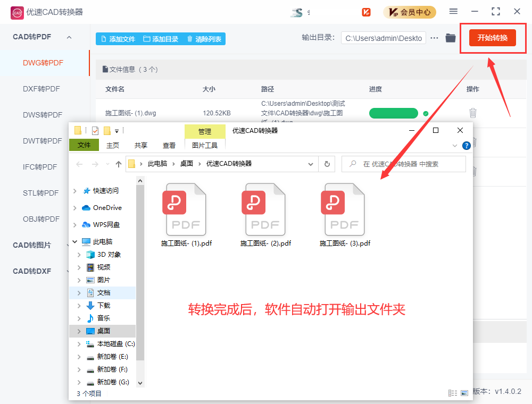The height and width of the screenshot is (404, 532).
Task: Click the Explorer search box
Action: 404,164
